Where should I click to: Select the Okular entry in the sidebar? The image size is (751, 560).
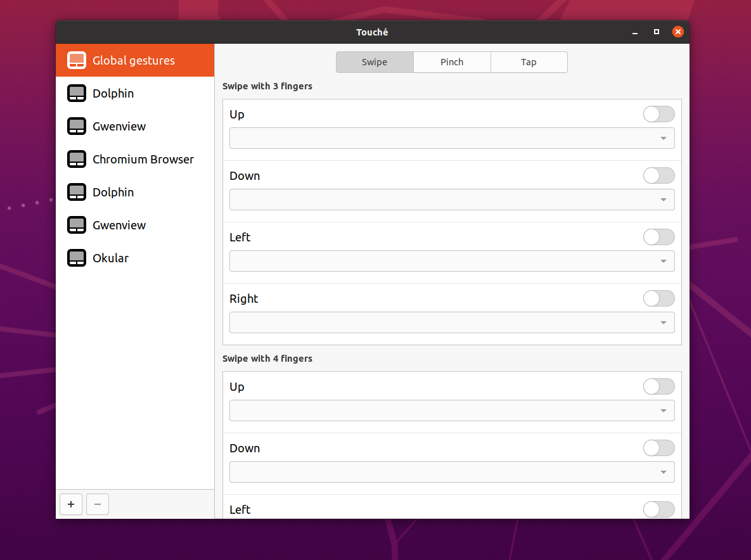pyautogui.click(x=111, y=258)
